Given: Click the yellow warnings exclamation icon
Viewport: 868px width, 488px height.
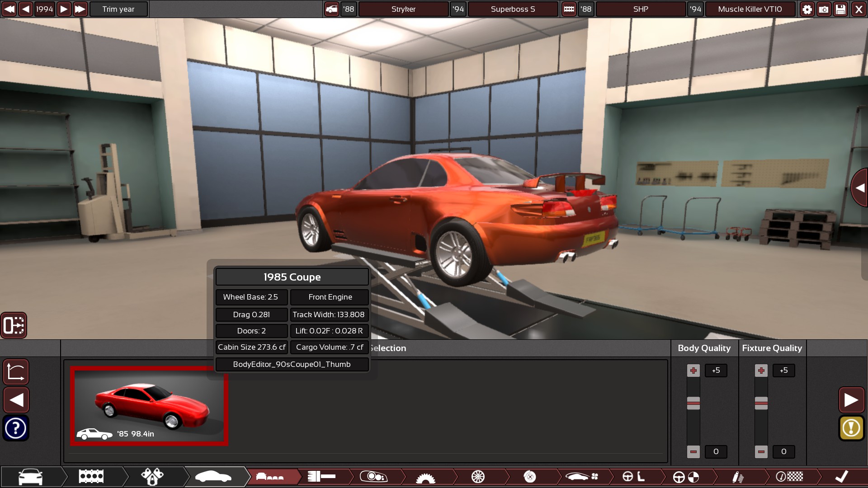Looking at the screenshot, I should 851,427.
